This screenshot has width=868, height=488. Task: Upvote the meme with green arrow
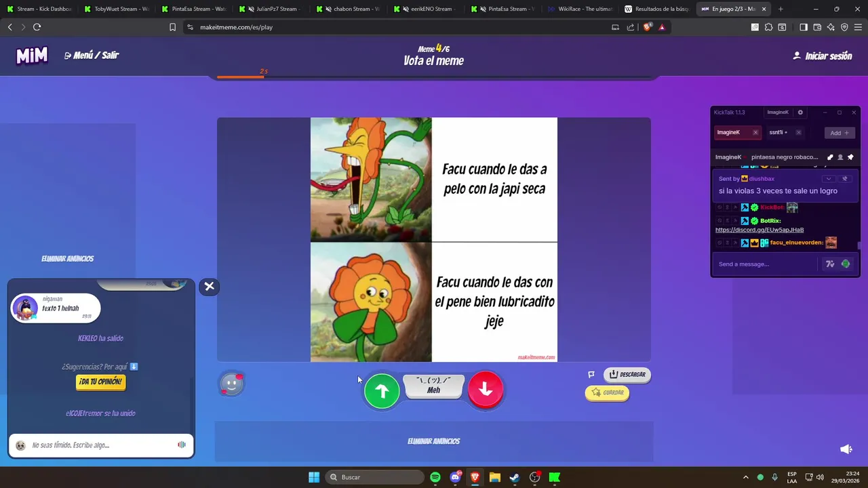pos(382,390)
